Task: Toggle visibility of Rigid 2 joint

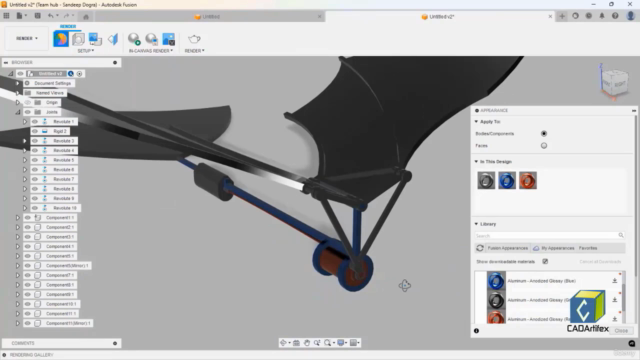Action: click(x=35, y=131)
